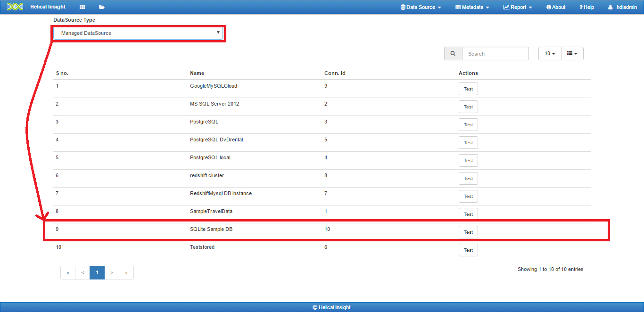Select the GoogleMySQLCloud name cell
This screenshot has width=644, height=312.
[214, 86]
